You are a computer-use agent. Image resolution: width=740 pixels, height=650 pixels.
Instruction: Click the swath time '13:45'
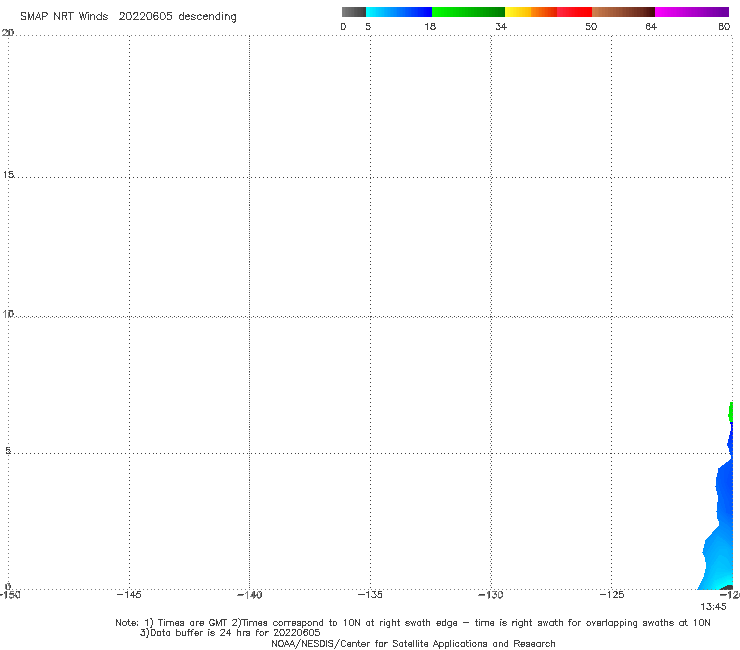point(713,607)
